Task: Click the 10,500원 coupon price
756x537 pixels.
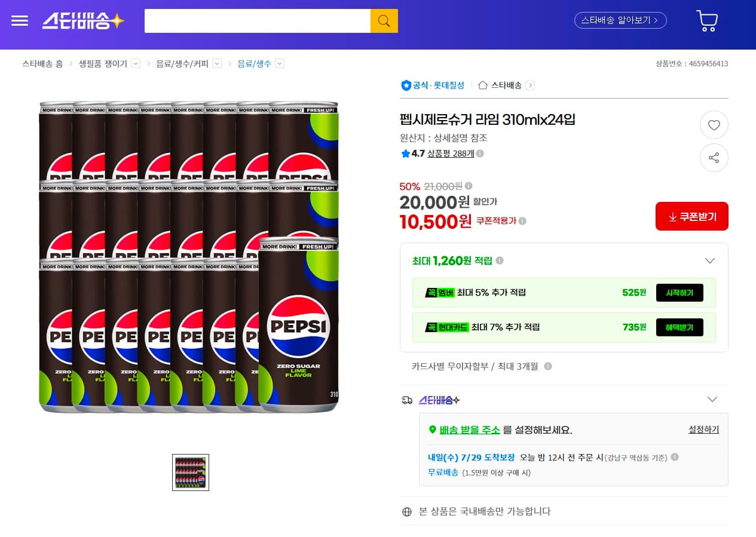Action: 436,222
